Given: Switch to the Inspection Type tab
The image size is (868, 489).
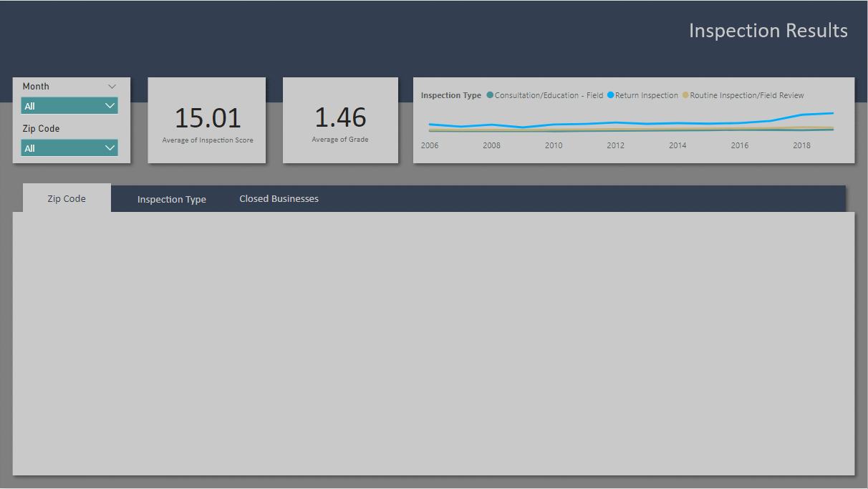Looking at the screenshot, I should (x=172, y=198).
